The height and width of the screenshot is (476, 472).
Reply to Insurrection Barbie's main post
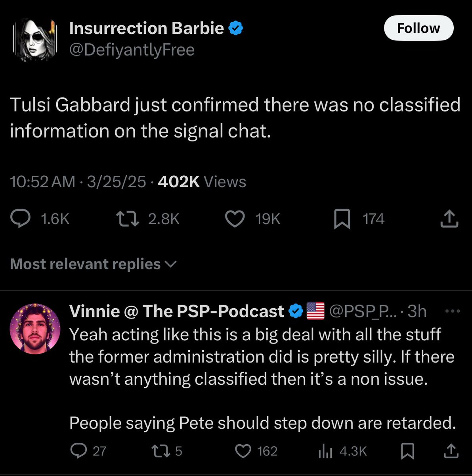pos(21,219)
